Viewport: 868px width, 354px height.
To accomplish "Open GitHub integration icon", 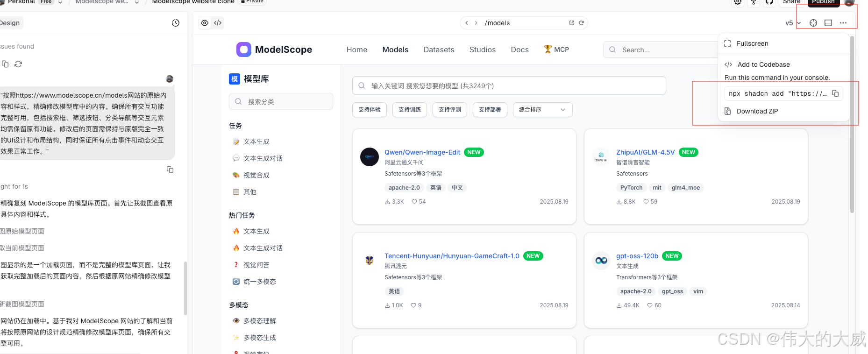I will (x=769, y=2).
